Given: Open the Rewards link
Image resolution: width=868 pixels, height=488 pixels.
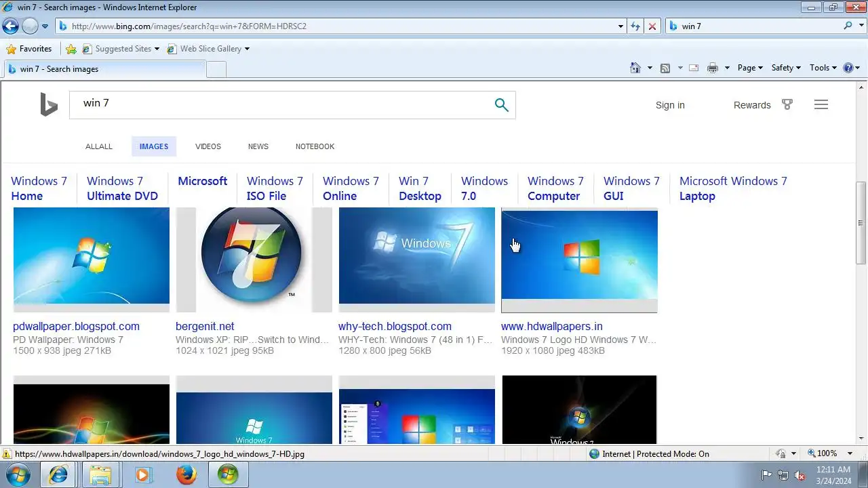Looking at the screenshot, I should point(752,105).
